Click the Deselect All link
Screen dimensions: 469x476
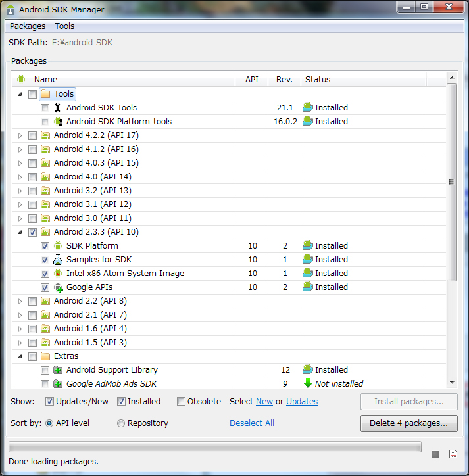click(x=252, y=423)
